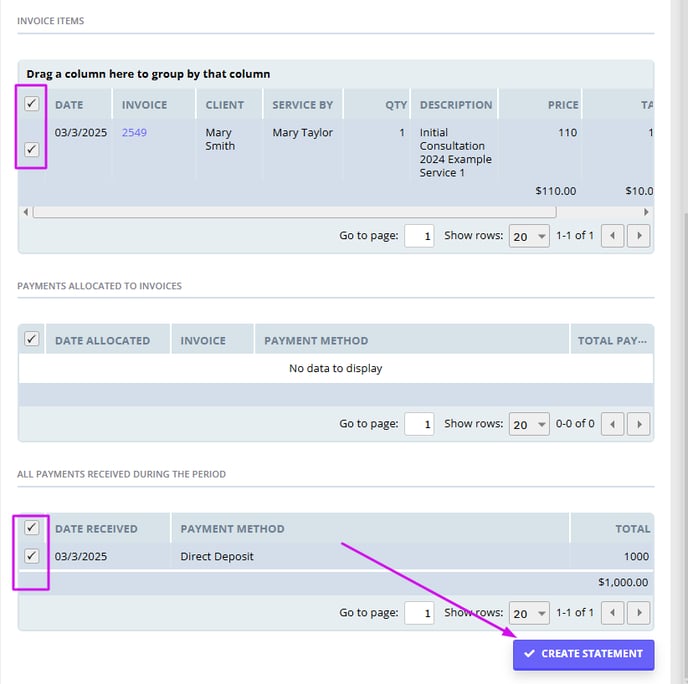This screenshot has width=688, height=684.
Task: Sort by INVOICE column in Payments Allocated grid
Action: click(x=213, y=340)
